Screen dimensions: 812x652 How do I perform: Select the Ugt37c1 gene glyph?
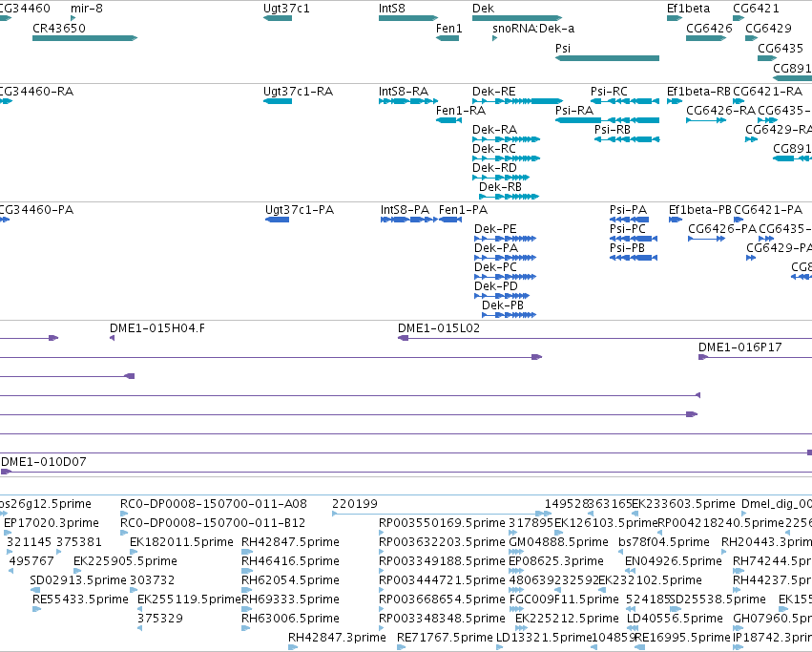(278, 18)
